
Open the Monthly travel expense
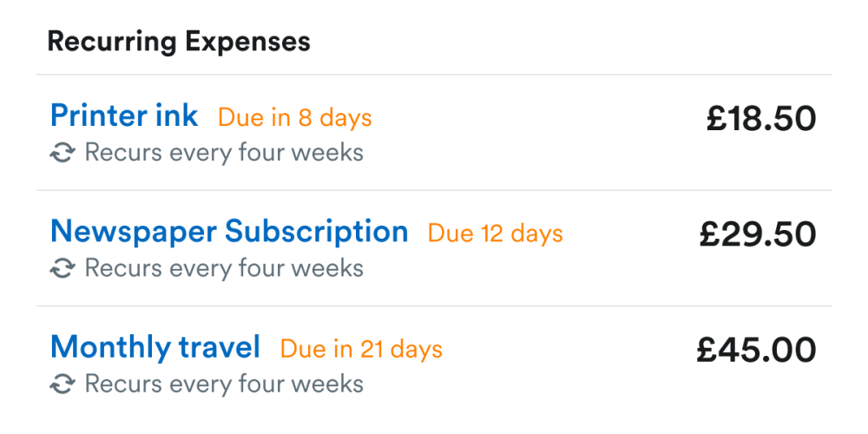pyautogui.click(x=155, y=347)
